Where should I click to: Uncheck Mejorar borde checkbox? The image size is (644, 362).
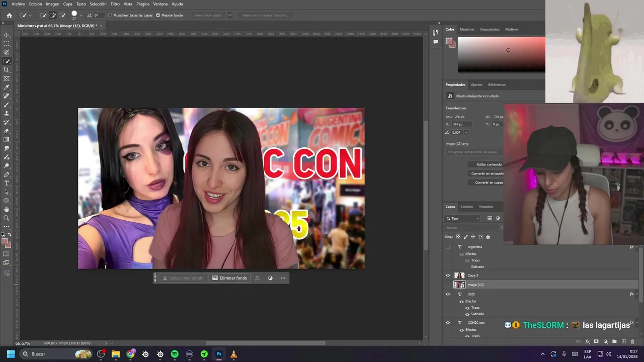point(158,15)
